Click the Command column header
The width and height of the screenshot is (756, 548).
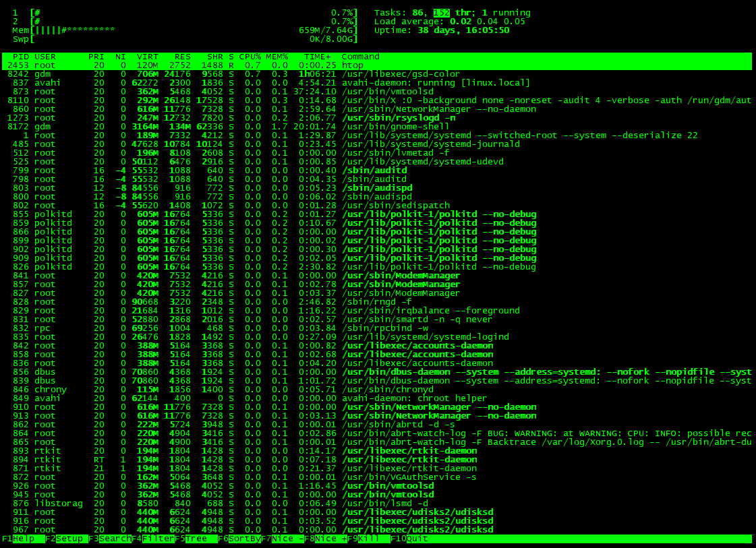coord(361,57)
